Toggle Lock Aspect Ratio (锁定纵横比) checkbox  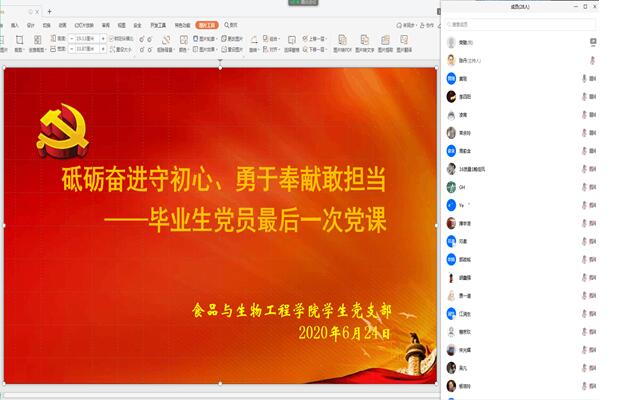click(x=112, y=39)
